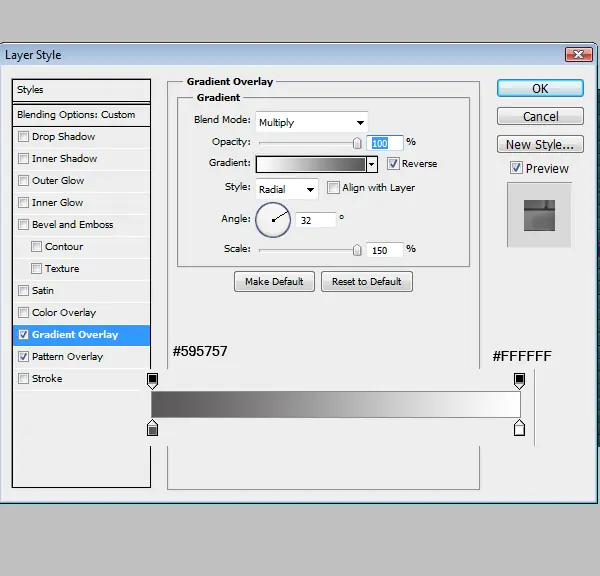600x576 pixels.
Task: Click the Scale slider handle
Action: coord(357,250)
